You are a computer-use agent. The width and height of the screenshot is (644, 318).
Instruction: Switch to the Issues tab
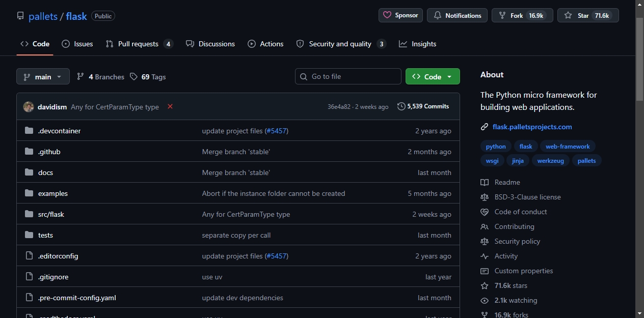pos(77,44)
